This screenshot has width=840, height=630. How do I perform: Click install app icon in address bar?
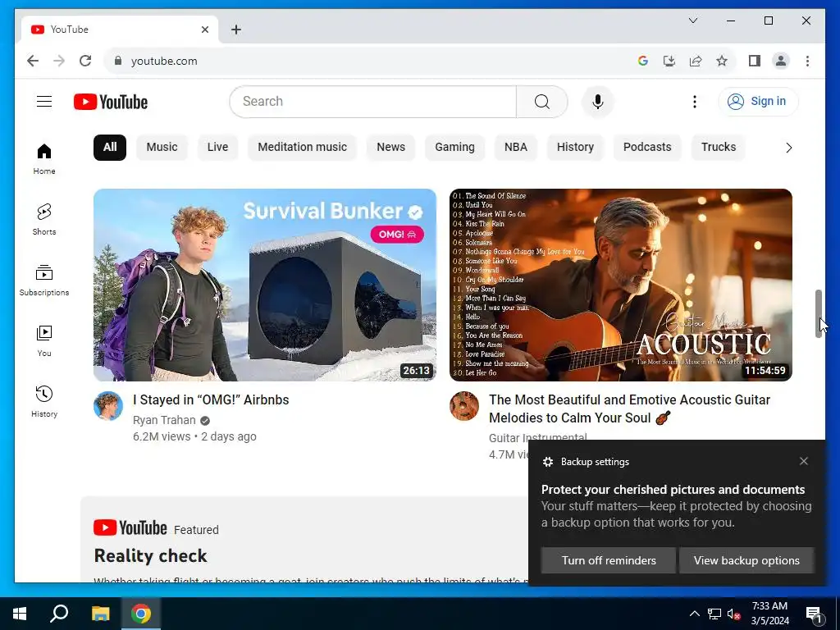click(x=669, y=61)
